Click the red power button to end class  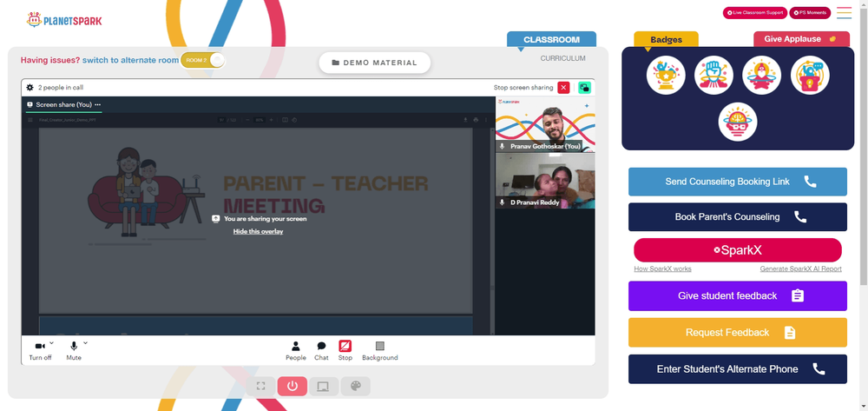point(293,386)
